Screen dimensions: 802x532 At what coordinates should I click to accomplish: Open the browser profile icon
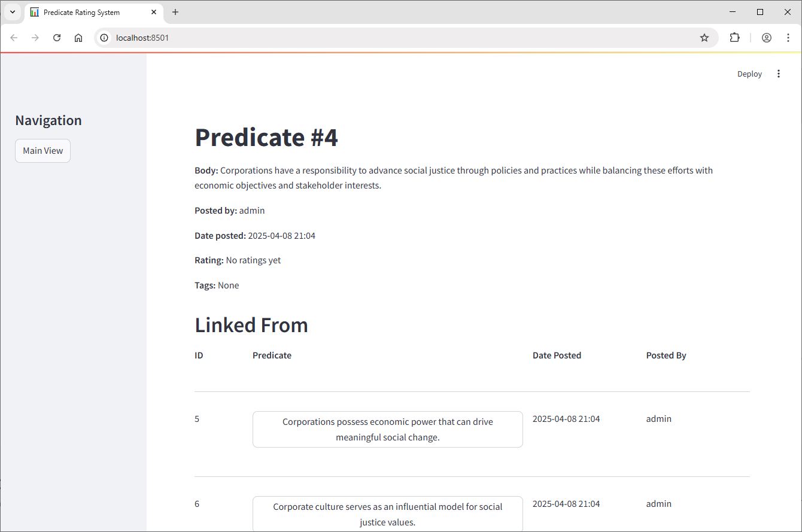coord(767,38)
